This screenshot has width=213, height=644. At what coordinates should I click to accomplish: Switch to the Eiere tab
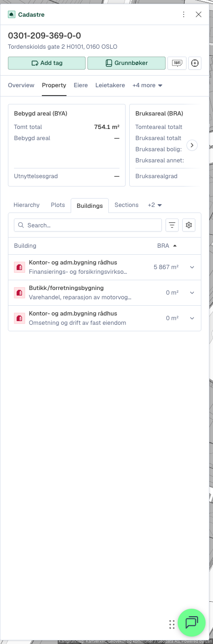(81, 85)
